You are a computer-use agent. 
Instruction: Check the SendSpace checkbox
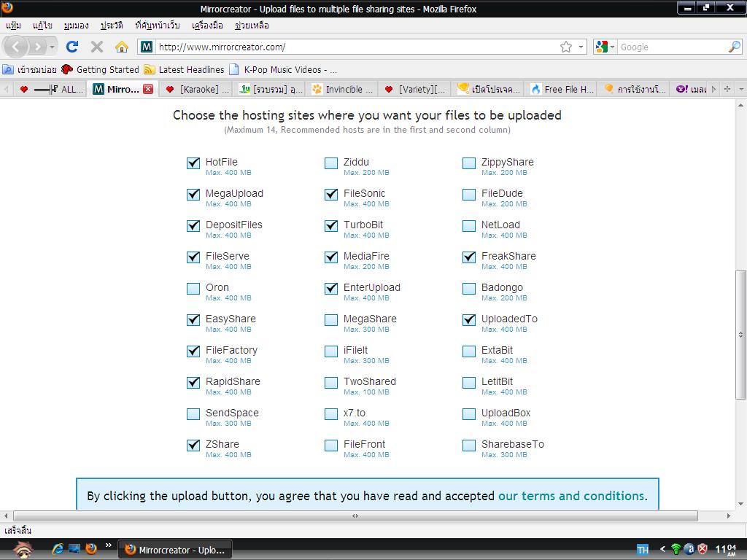pos(193,414)
